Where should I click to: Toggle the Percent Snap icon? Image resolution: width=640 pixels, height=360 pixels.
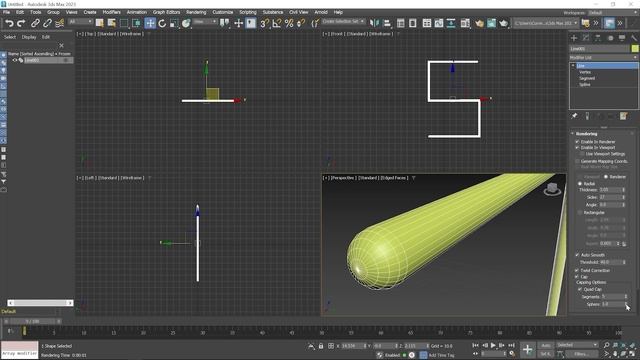pyautogui.click(x=289, y=23)
